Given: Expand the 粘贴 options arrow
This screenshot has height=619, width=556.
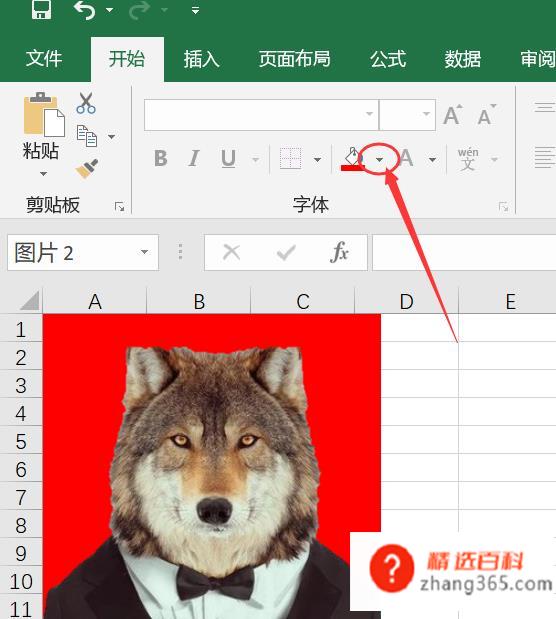Looking at the screenshot, I should [43, 173].
